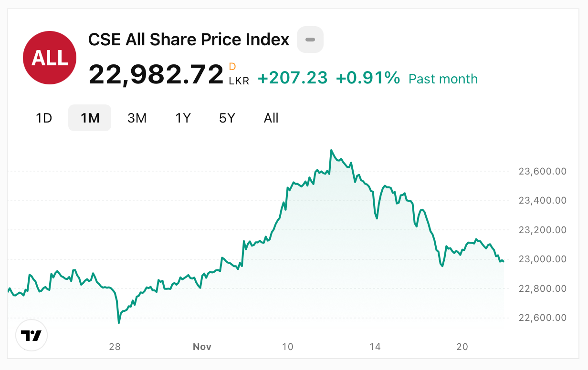Image resolution: width=588 pixels, height=370 pixels.
Task: Open the CSE All Share Price Index title
Action: point(189,40)
